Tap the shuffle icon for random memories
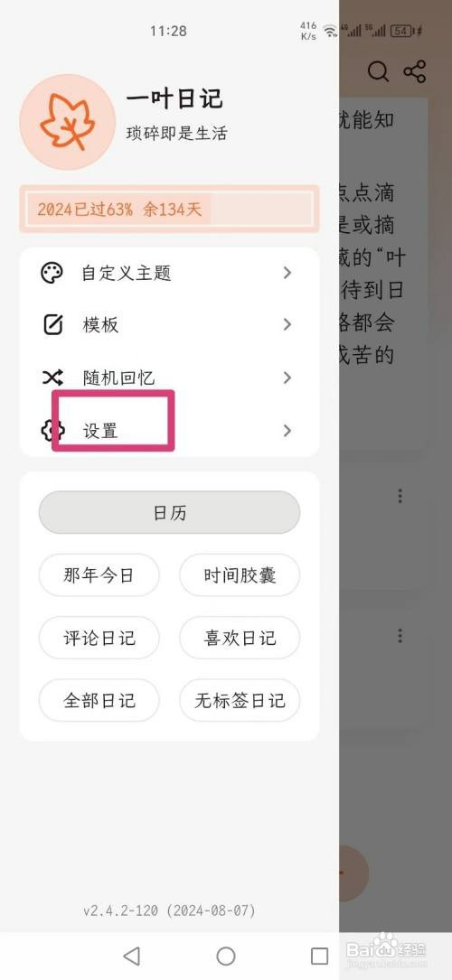The width and height of the screenshot is (452, 980). 52,378
